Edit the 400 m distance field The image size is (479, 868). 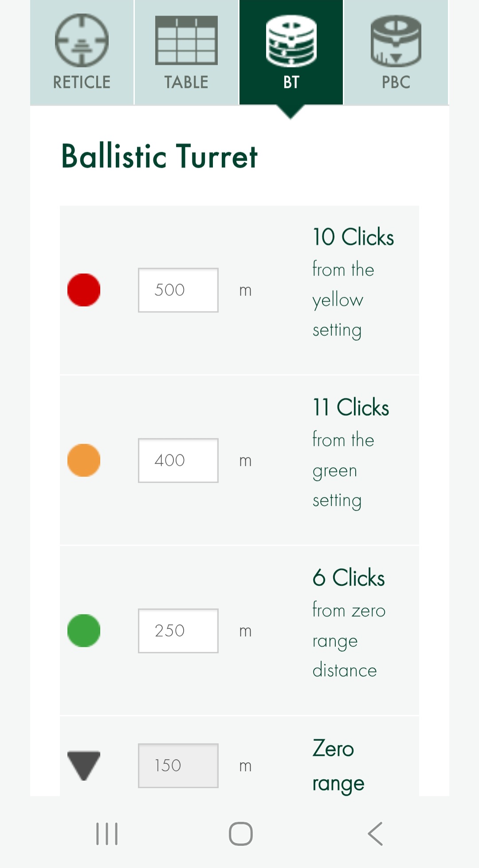point(178,460)
